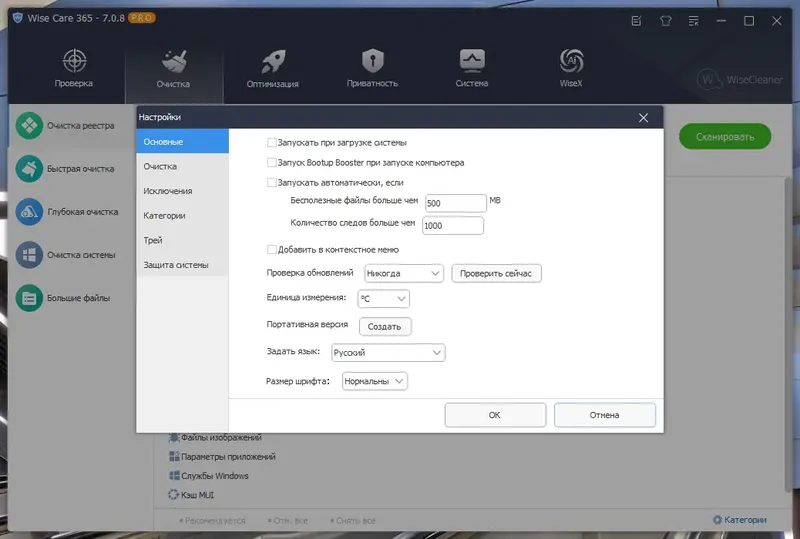Click the Службы Windows list text
Image resolution: width=800 pixels, height=539 pixels.
pos(215,476)
